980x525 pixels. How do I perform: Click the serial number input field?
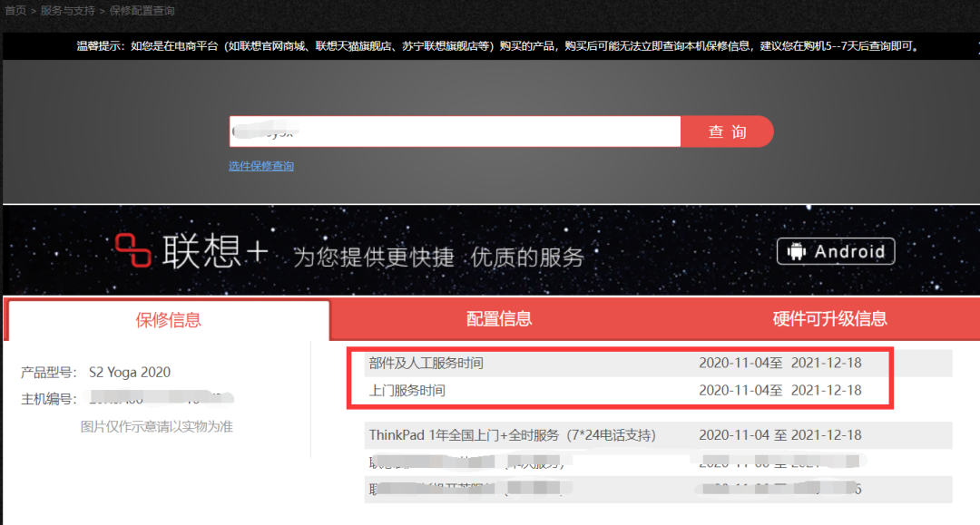pos(454,131)
